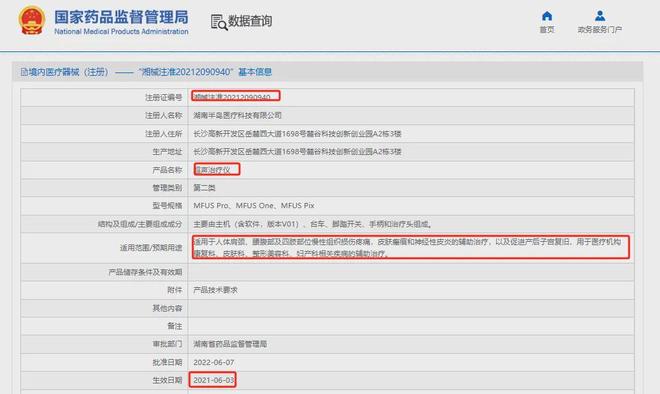This screenshot has height=394, width=660.
Task: Click the 政务服务门户 label
Action: click(600, 29)
